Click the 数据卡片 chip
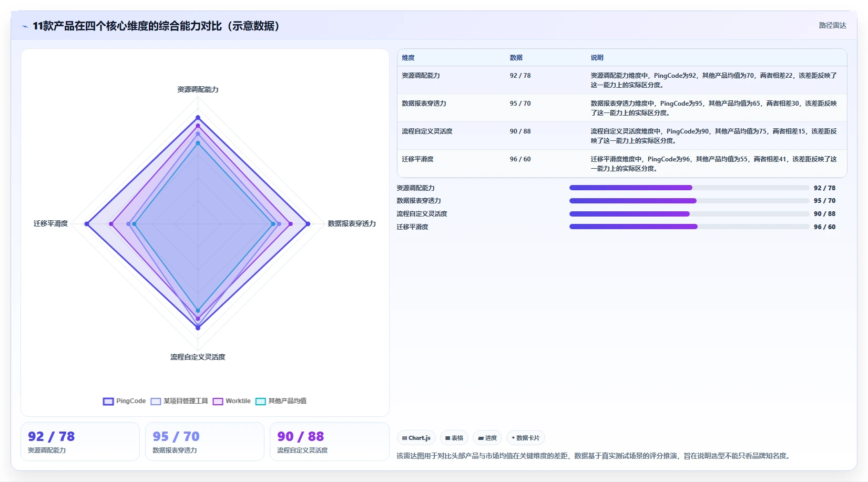This screenshot has width=868, height=482. point(526,438)
